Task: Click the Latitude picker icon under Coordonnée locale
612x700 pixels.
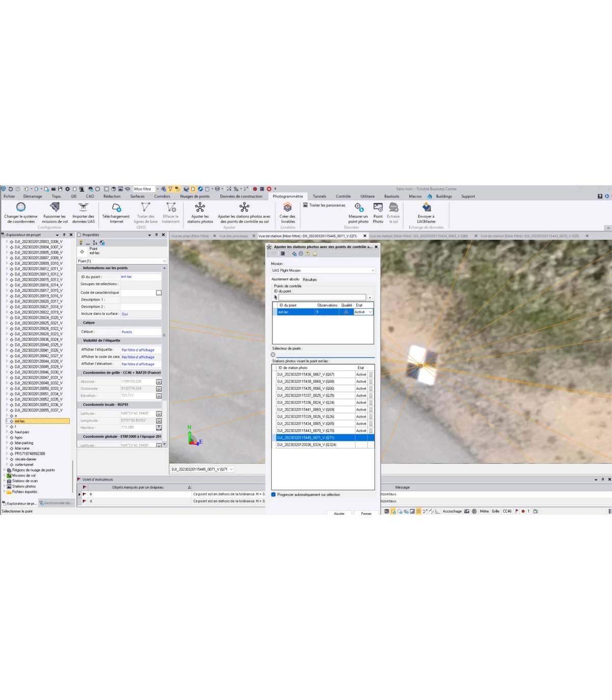Action: pyautogui.click(x=159, y=414)
